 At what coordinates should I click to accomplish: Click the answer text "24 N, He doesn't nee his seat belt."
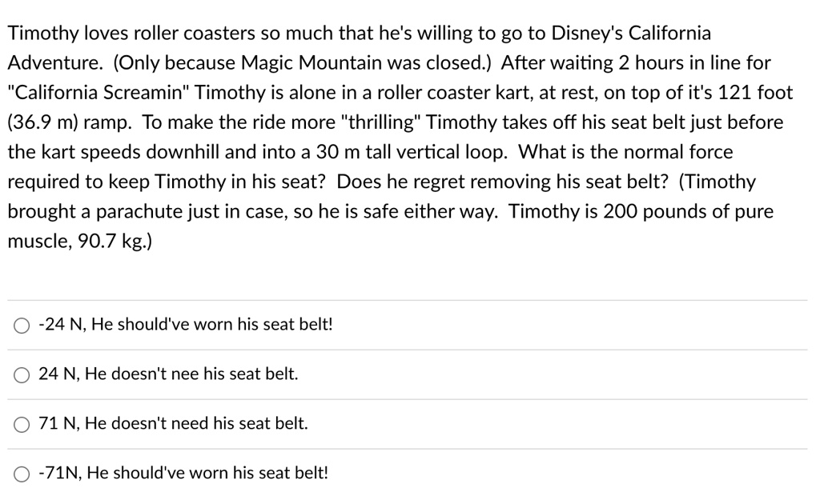[168, 374]
